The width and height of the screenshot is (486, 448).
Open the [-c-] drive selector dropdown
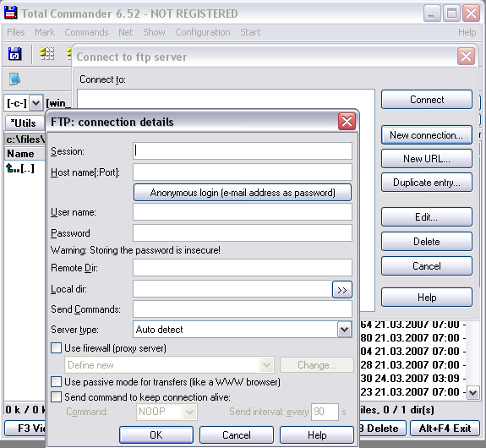[x=36, y=102]
